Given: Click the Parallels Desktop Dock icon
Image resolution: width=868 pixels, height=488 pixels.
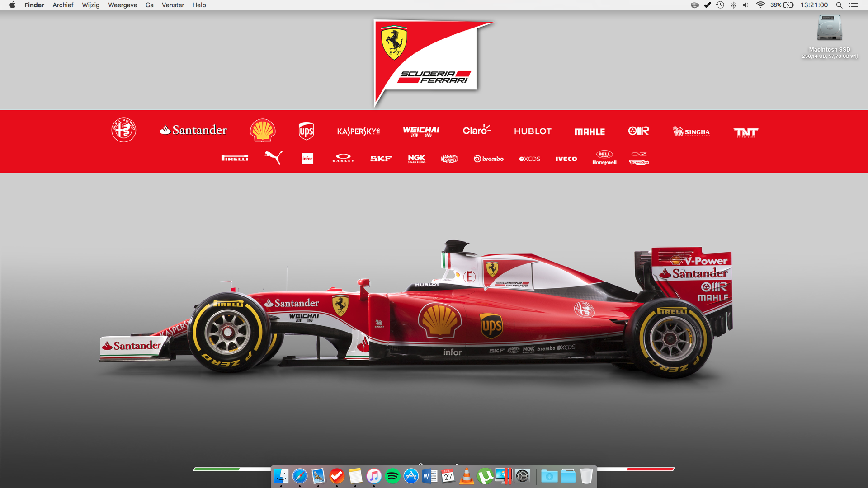Looking at the screenshot, I should 504,476.
